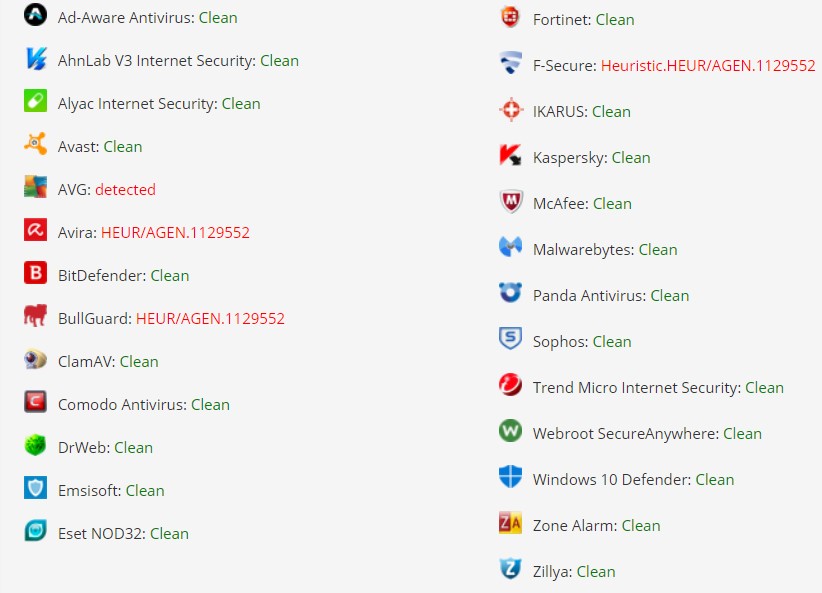Click the Sophos shield icon
Viewport: 822px width, 593px height.
(x=511, y=340)
